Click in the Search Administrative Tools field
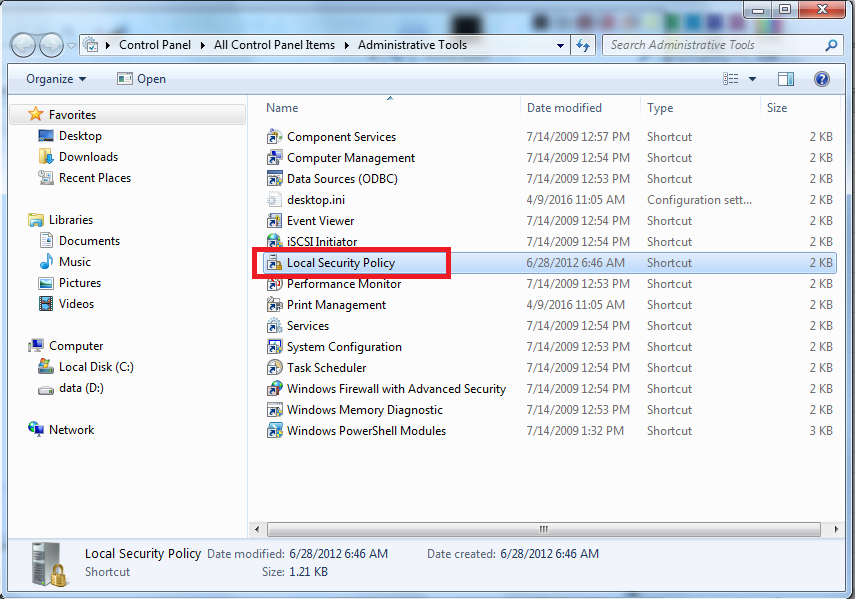 tap(714, 45)
